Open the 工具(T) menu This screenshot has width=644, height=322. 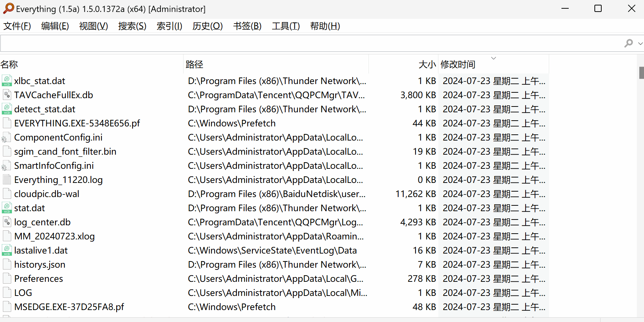tap(286, 26)
